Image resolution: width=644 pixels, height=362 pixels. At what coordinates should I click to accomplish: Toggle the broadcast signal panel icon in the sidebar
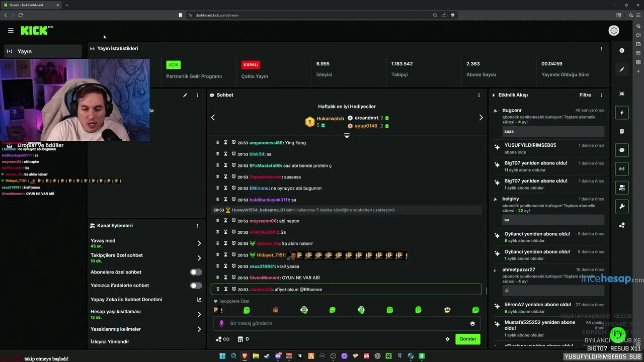pos(622,169)
